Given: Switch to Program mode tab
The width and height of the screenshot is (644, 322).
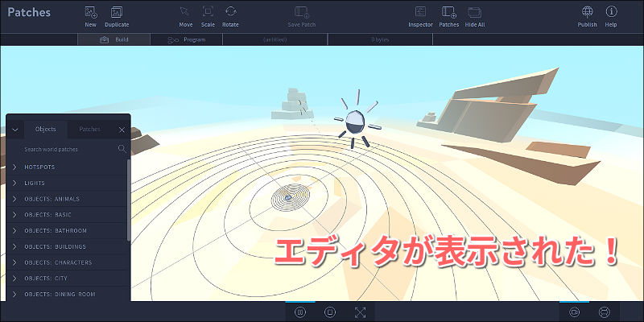Looking at the screenshot, I should [x=187, y=39].
